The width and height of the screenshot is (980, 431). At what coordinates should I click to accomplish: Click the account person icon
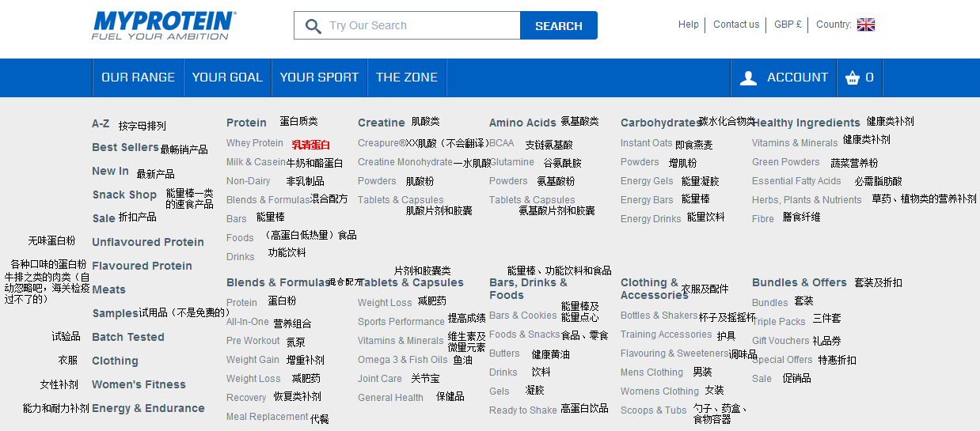pos(748,78)
